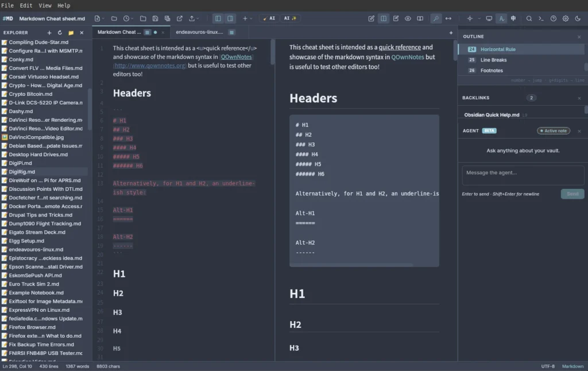The image size is (588, 371).
Task: Close the Markdown Cheat tab
Action: pyautogui.click(x=163, y=33)
